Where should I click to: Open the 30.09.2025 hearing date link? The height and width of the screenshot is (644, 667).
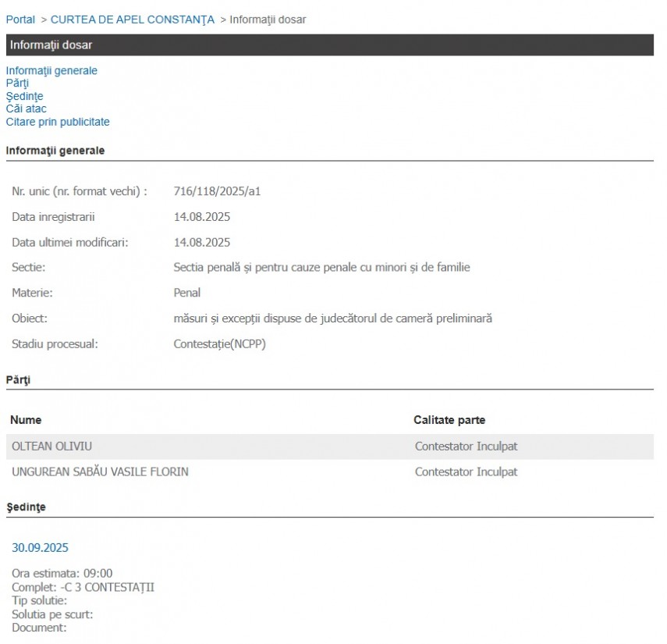click(x=40, y=548)
